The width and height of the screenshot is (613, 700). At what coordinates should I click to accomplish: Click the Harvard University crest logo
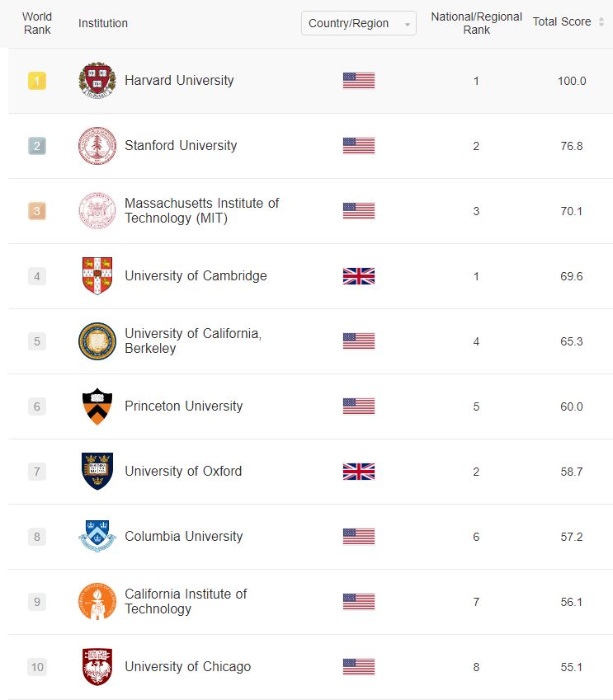click(x=97, y=81)
